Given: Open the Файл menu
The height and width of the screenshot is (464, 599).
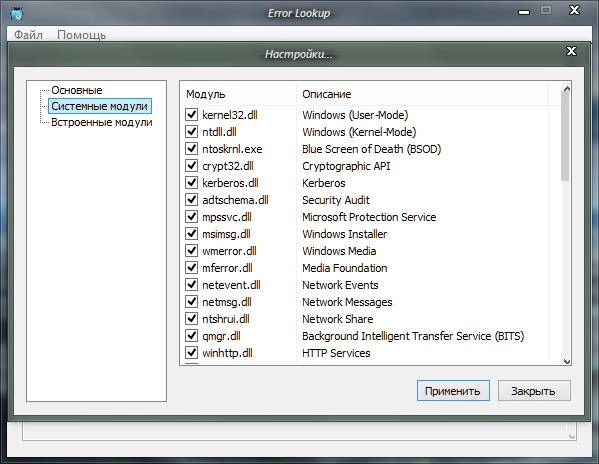Looking at the screenshot, I should (x=28, y=35).
